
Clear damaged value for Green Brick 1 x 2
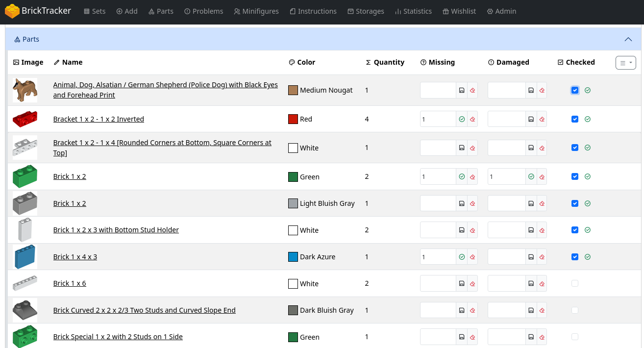[542, 176]
